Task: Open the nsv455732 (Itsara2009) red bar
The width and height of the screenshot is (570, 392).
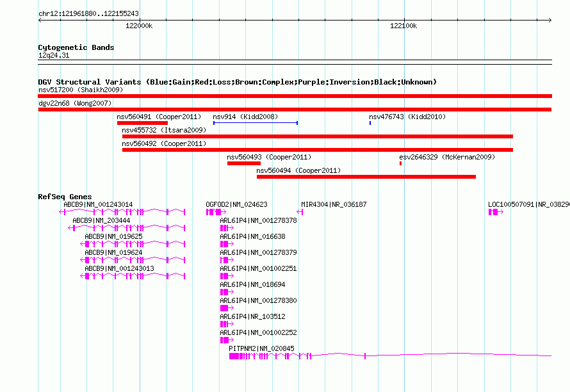Action: click(318, 136)
